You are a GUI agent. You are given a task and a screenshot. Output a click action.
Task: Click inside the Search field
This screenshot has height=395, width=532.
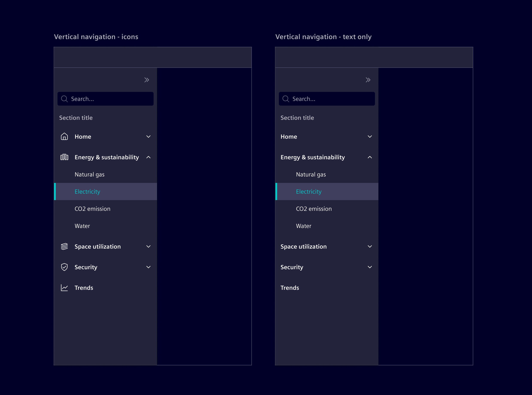[x=105, y=99]
